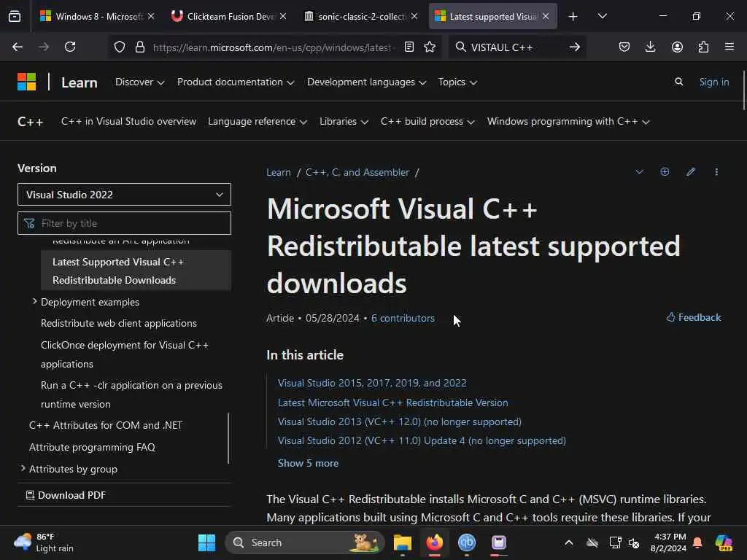Open Windows Start menu
This screenshot has width=747, height=560.
[x=206, y=542]
